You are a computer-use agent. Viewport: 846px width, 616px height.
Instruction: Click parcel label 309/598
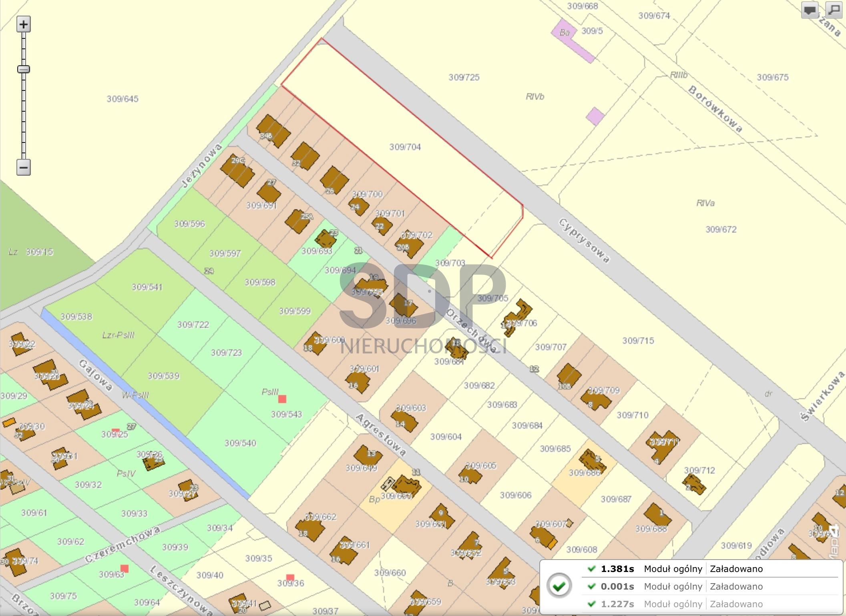pos(260,282)
